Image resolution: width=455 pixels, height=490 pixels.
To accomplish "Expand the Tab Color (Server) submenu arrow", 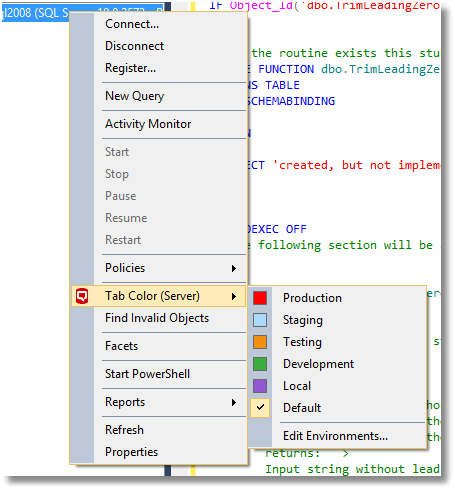I will click(234, 296).
